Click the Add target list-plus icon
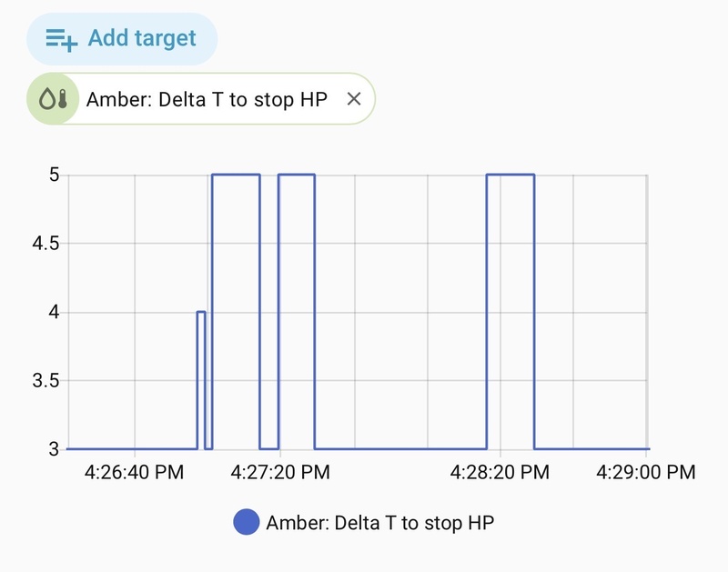The image size is (728, 572). (62, 38)
